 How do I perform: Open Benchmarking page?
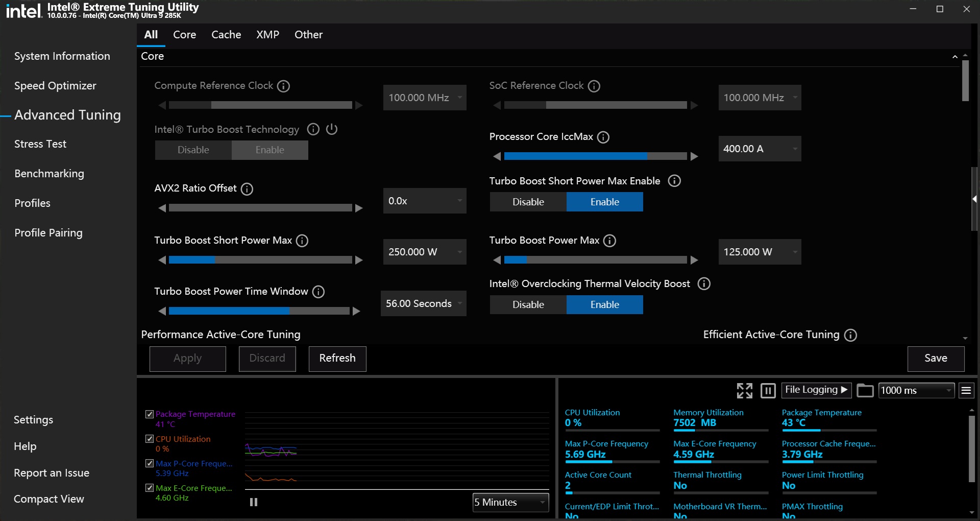(x=49, y=174)
